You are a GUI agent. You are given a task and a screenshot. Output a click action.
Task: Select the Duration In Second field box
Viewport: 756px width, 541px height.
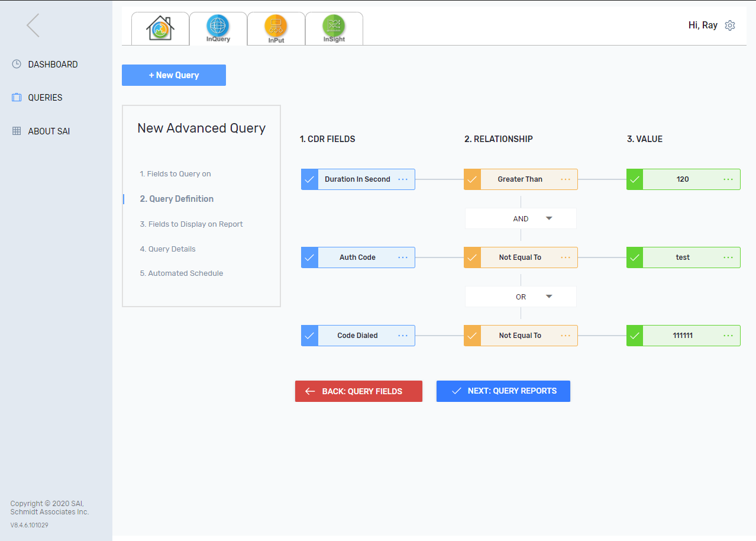[358, 179]
